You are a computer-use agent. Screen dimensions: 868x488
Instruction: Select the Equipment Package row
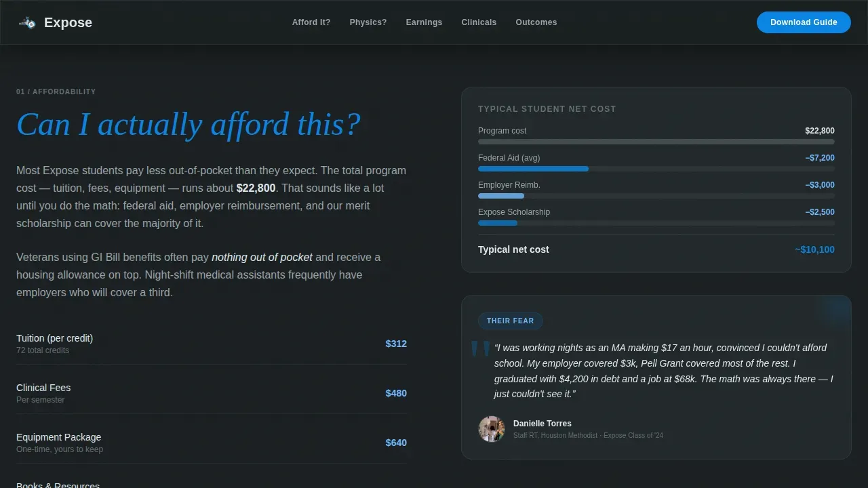(x=212, y=443)
